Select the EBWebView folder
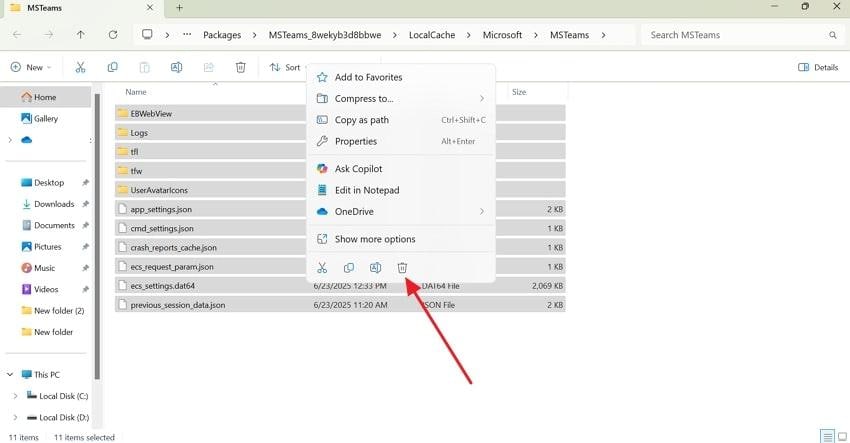Viewport: 850px width, 443px height. 151,114
